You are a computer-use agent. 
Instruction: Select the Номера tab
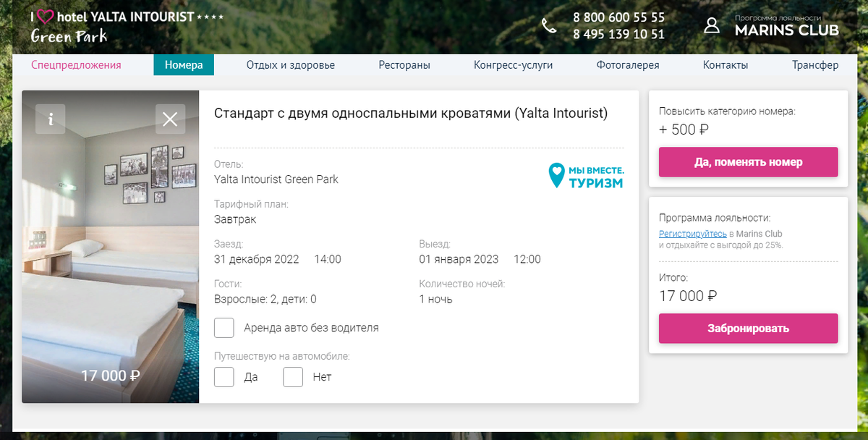tap(184, 65)
